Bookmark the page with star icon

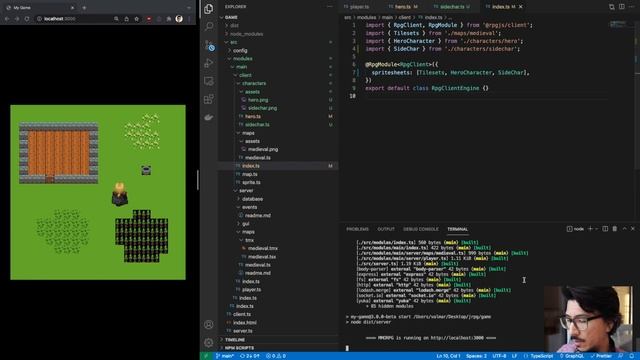coord(136,19)
